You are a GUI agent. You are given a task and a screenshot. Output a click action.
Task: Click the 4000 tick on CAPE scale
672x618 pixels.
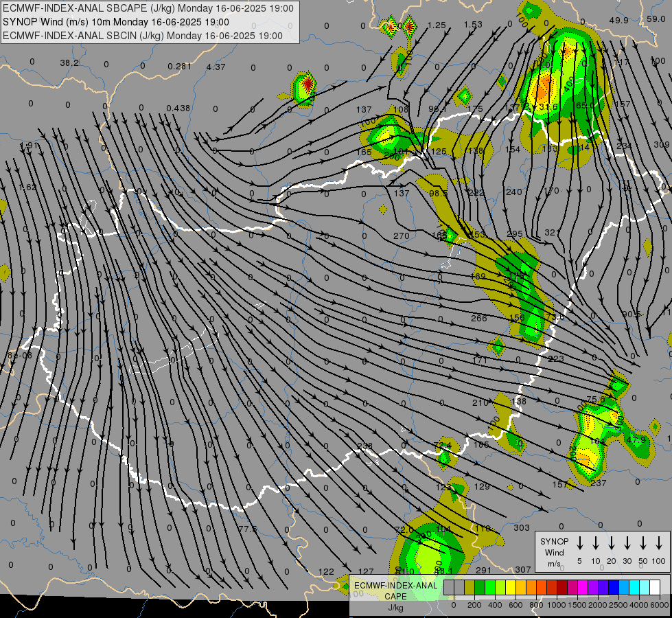[639, 605]
